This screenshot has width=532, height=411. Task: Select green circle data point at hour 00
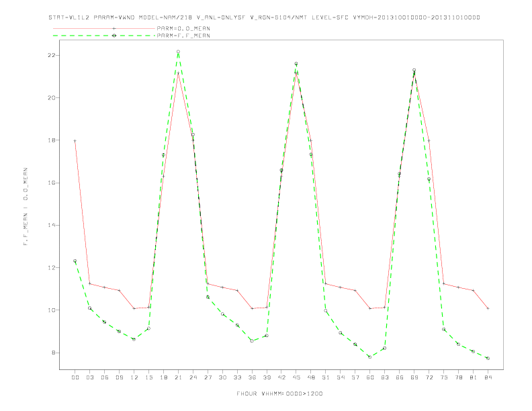[75, 261]
